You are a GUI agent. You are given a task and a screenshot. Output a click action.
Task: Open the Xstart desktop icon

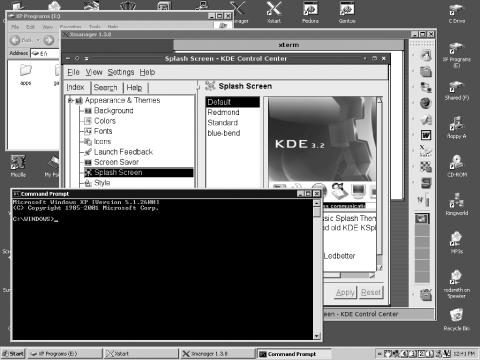point(274,12)
